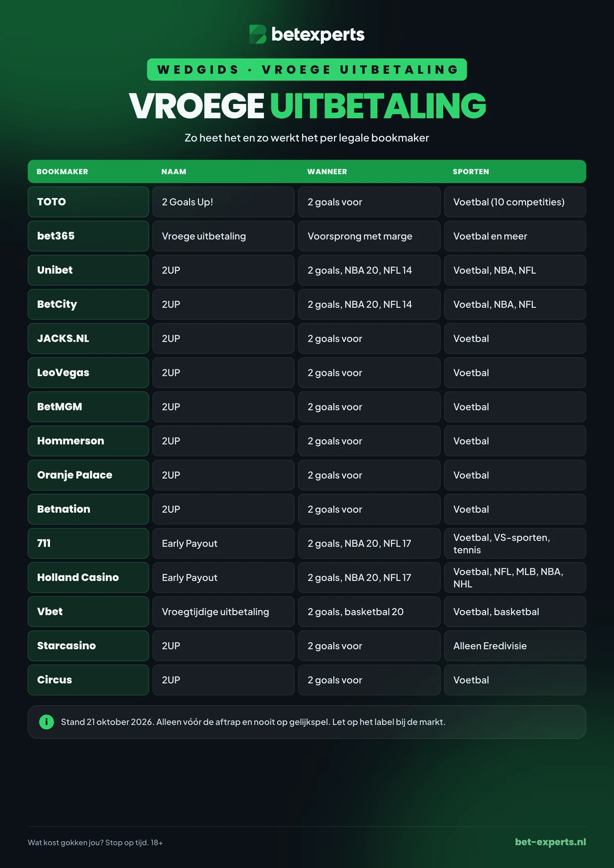Select the 711 bookmaker cell
614x868 pixels.
coord(88,543)
